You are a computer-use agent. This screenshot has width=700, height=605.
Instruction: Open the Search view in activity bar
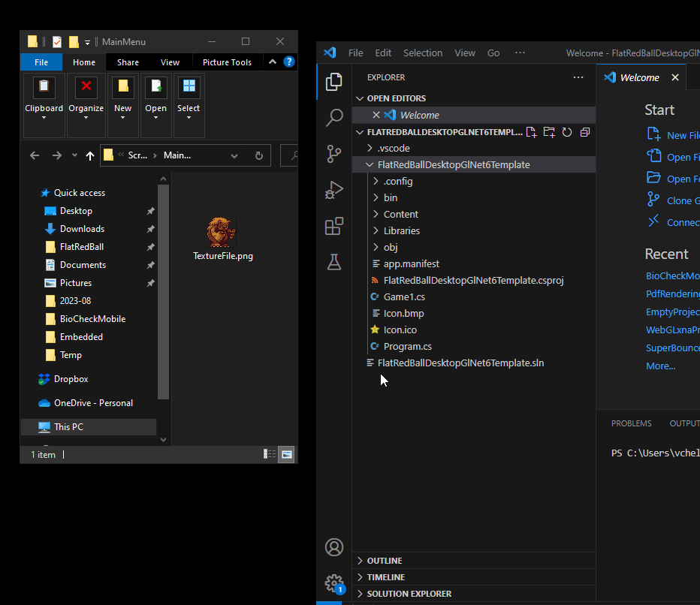334,118
